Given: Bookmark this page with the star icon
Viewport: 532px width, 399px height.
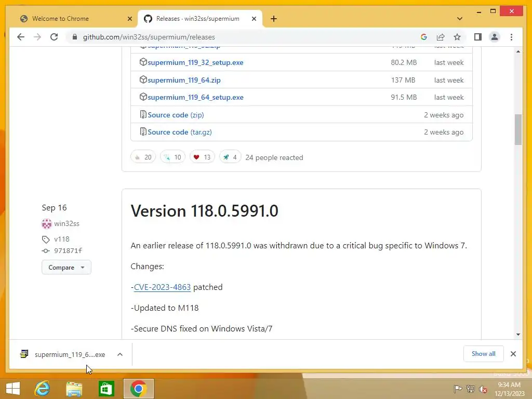Looking at the screenshot, I should tap(457, 37).
